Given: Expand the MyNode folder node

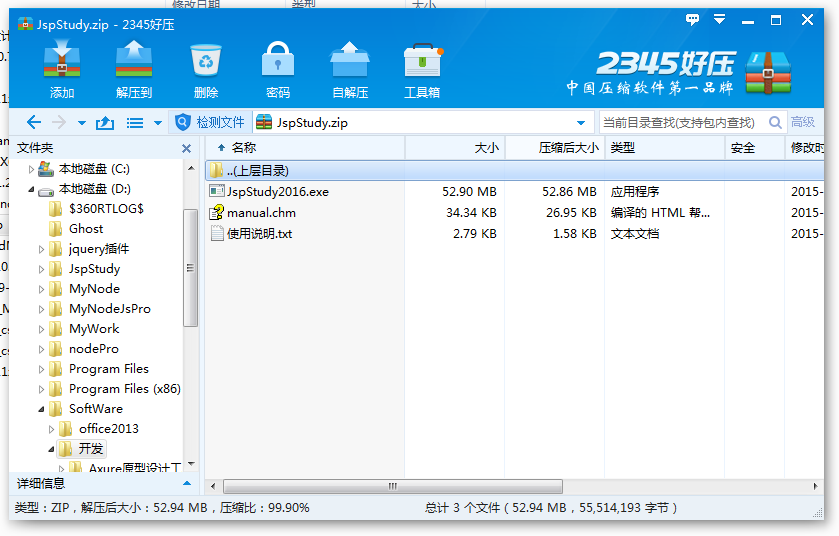Looking at the screenshot, I should pos(41,289).
